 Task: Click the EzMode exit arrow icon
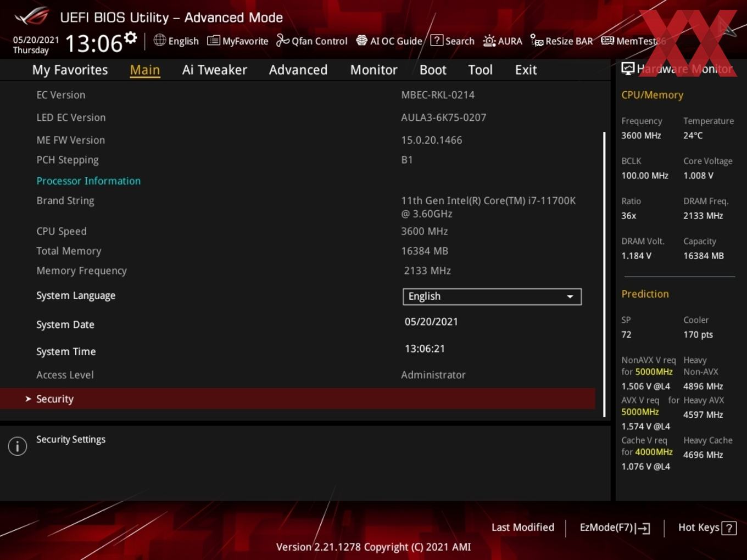[643, 528]
